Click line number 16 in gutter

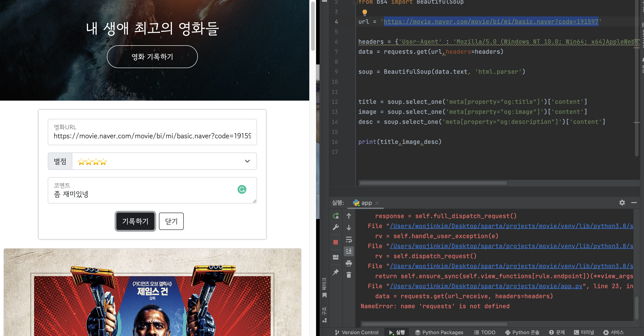pos(335,142)
